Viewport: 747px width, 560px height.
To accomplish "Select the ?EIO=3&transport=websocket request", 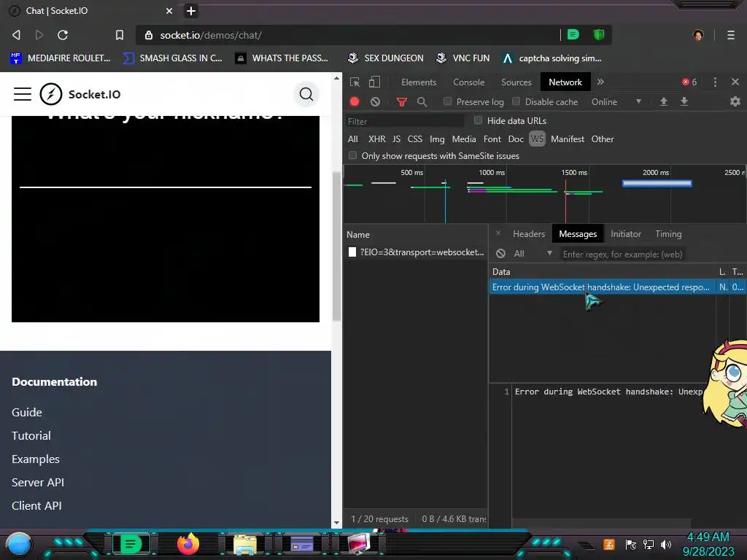I will point(416,252).
